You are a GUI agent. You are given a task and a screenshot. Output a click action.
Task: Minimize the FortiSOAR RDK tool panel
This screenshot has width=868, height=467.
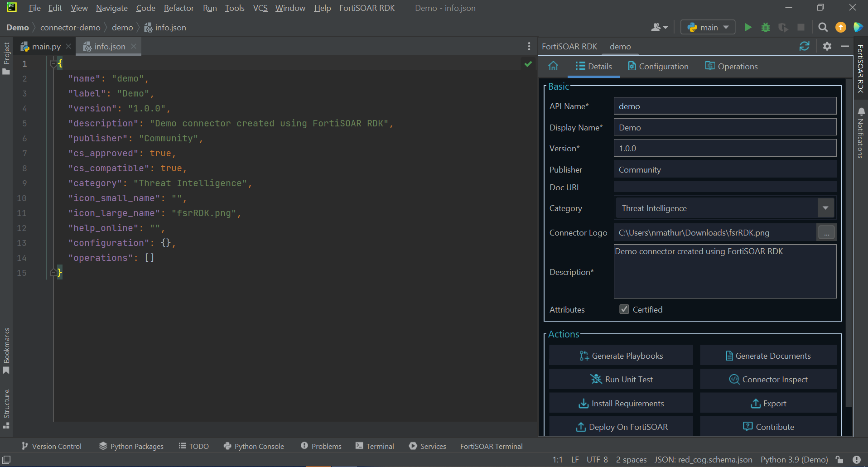(845, 46)
